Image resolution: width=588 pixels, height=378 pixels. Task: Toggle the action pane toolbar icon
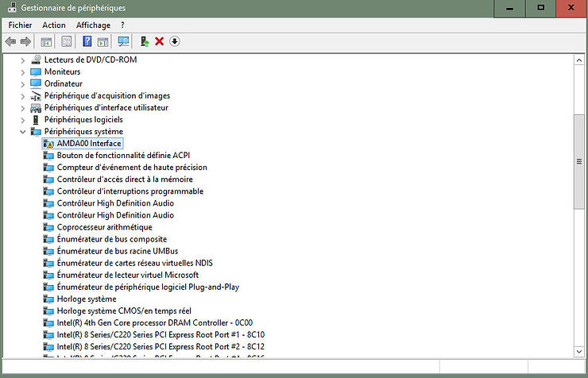[103, 41]
